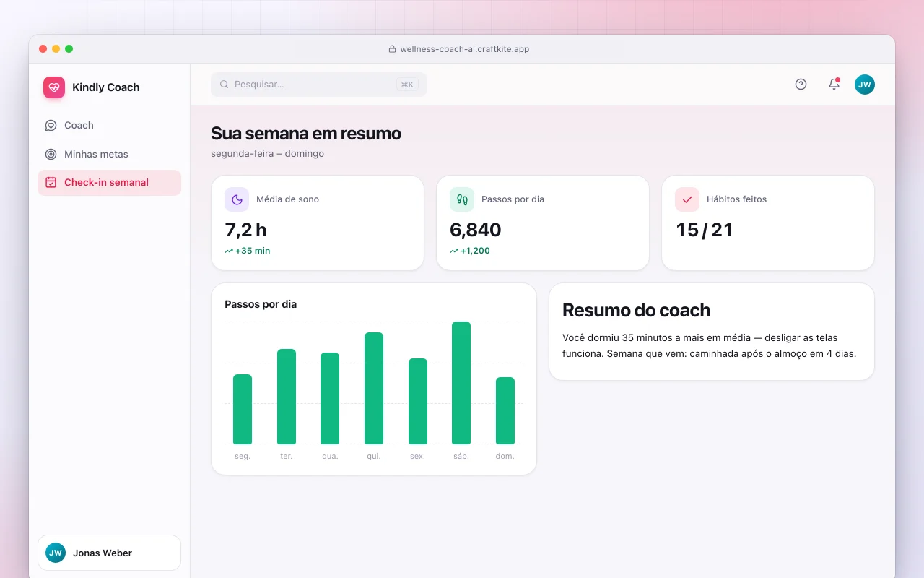The width and height of the screenshot is (924, 578).
Task: Select the qua. bar in steps chart
Action: pos(330,398)
